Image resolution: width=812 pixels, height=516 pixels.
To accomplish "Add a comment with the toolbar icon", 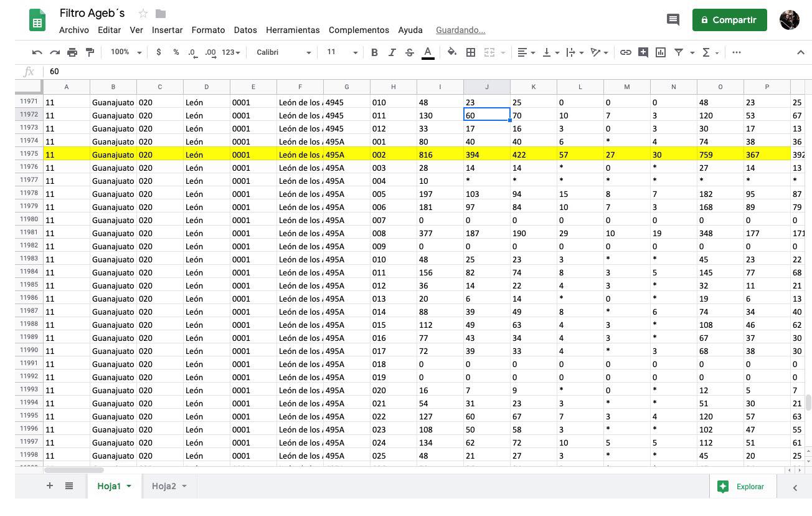I will click(643, 53).
